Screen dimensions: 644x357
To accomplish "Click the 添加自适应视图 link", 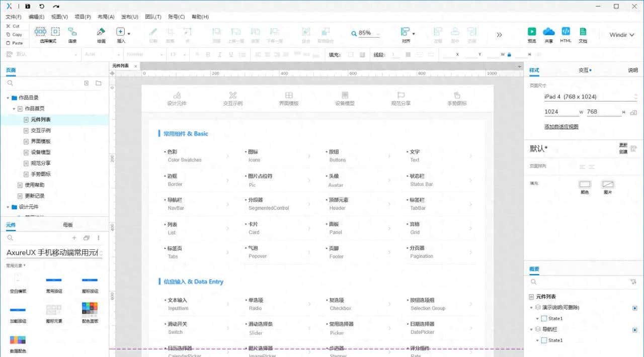I will click(561, 127).
